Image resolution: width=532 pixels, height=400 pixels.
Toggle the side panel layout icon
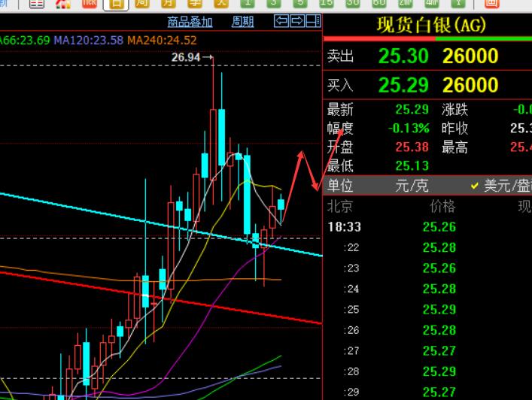313,21
